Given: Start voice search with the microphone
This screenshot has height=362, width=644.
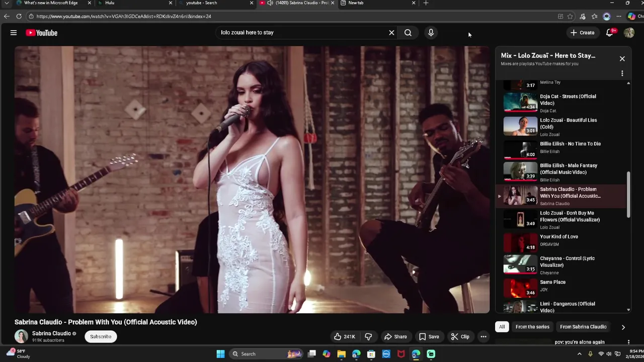Looking at the screenshot, I should click(431, 33).
